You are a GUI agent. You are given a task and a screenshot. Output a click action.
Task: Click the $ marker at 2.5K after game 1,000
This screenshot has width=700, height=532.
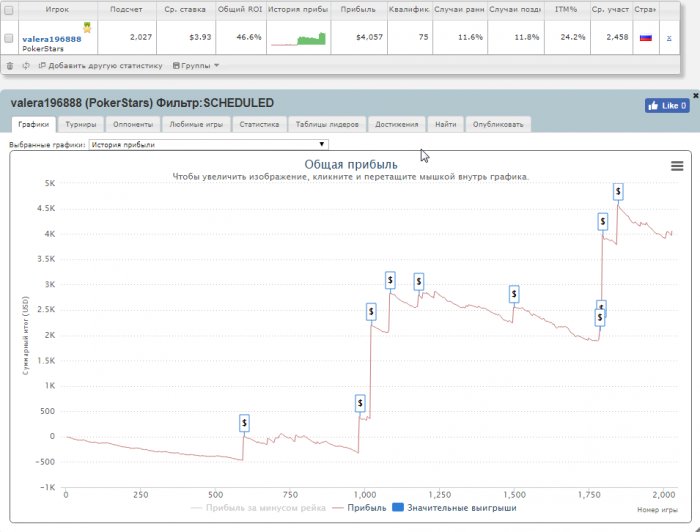pos(371,311)
